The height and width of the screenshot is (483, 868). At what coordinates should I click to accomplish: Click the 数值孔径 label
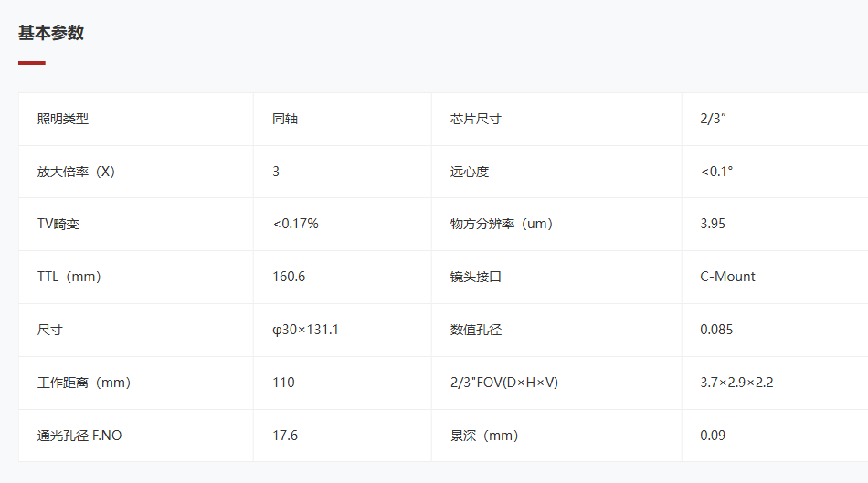click(x=475, y=330)
